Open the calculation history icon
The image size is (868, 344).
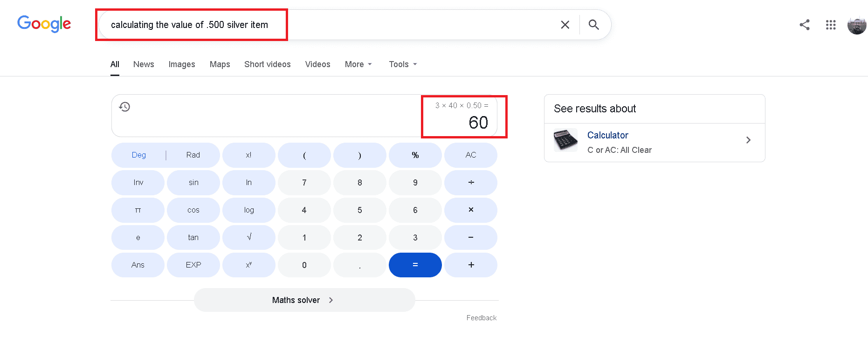pos(124,107)
